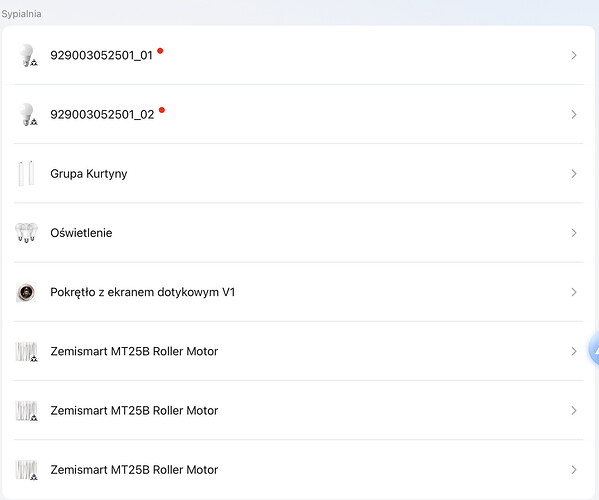Open device named 929003052501_01
Image resolution: width=599 pixels, height=500 pixels.
102,55
